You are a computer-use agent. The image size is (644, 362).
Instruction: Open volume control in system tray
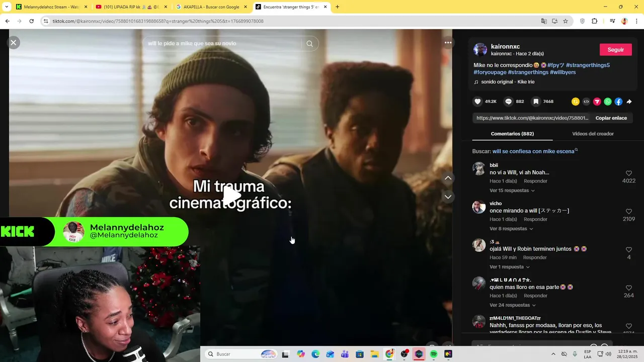(x=608, y=354)
